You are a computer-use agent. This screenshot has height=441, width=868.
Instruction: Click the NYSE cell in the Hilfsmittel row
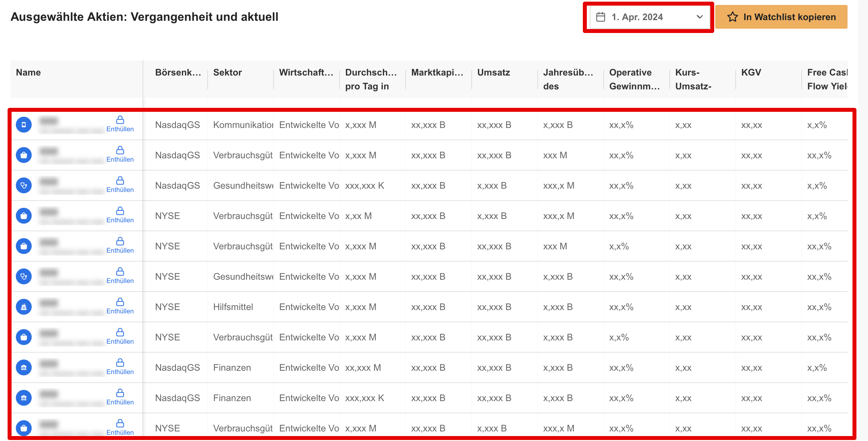[x=167, y=307]
